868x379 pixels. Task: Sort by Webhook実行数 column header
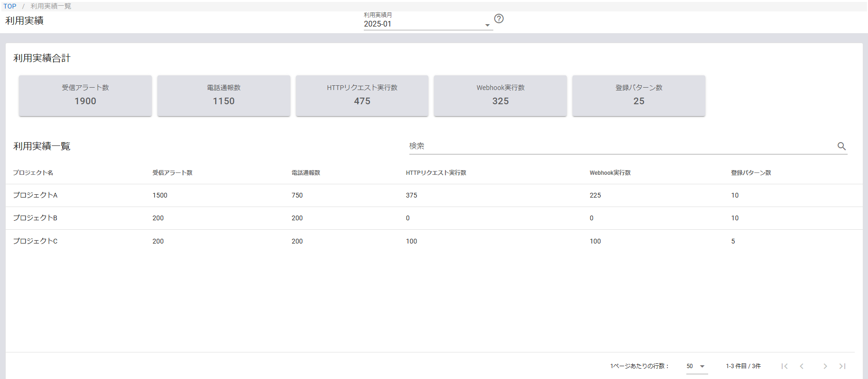point(610,173)
